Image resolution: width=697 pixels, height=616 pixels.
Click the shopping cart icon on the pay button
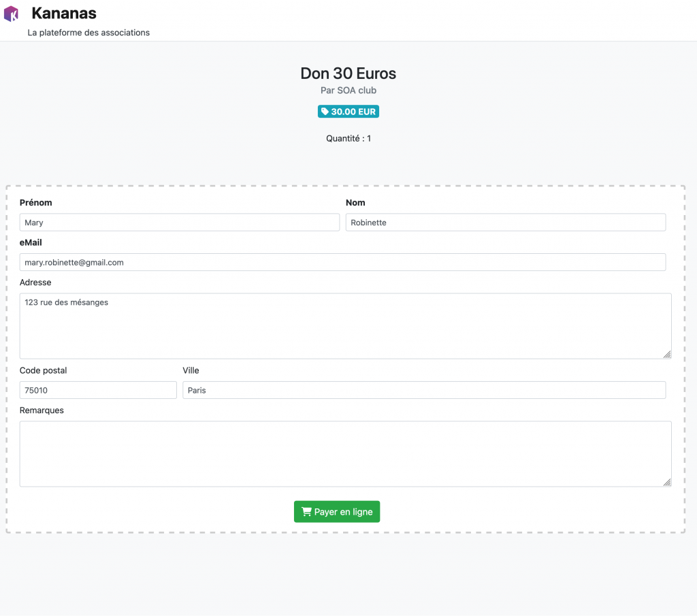coord(306,512)
